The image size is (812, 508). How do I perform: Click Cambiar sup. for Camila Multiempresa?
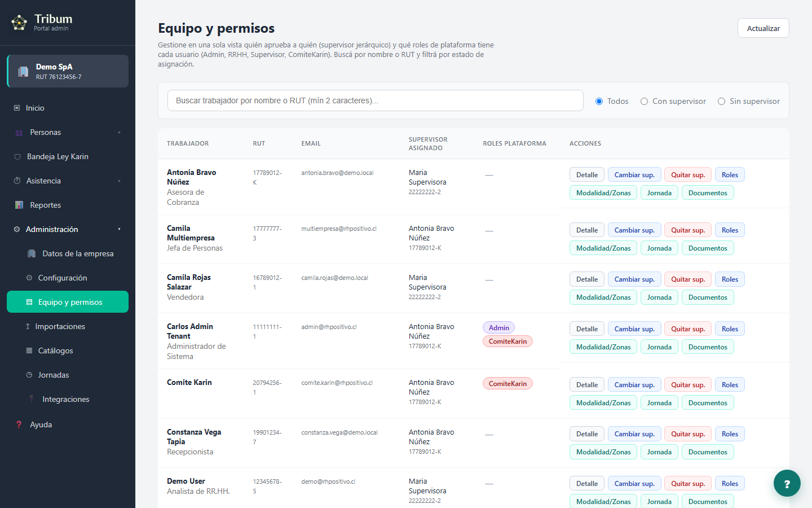[x=634, y=230]
